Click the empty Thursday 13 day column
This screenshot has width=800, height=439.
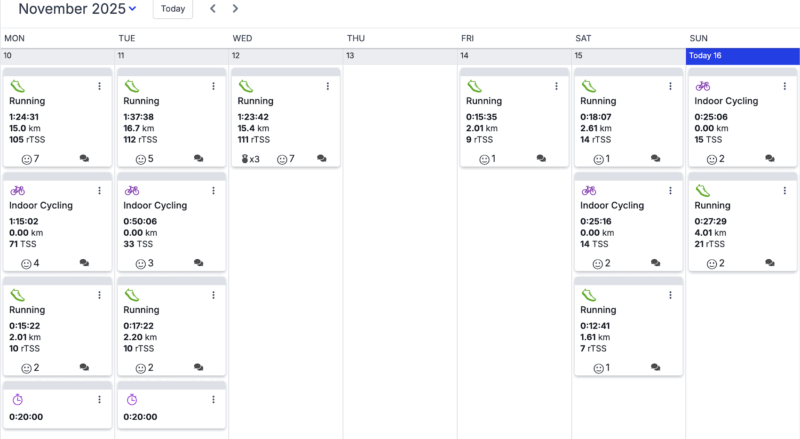[400, 250]
